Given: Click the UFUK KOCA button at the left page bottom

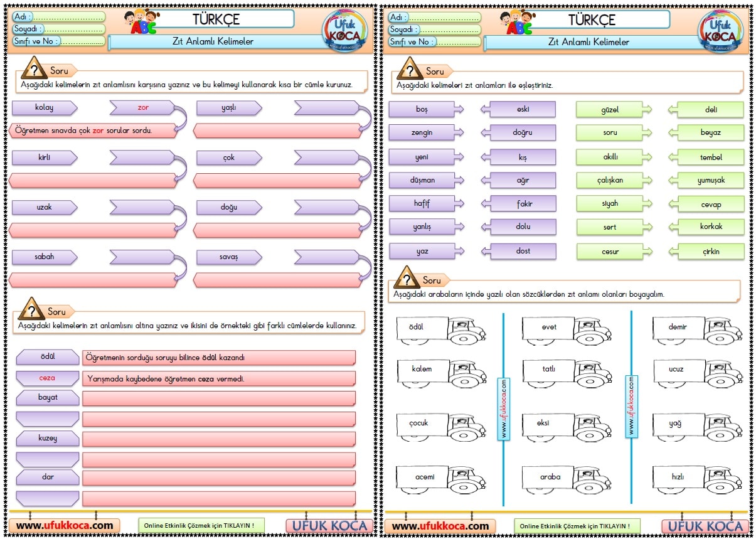Looking at the screenshot, I should [x=329, y=526].
